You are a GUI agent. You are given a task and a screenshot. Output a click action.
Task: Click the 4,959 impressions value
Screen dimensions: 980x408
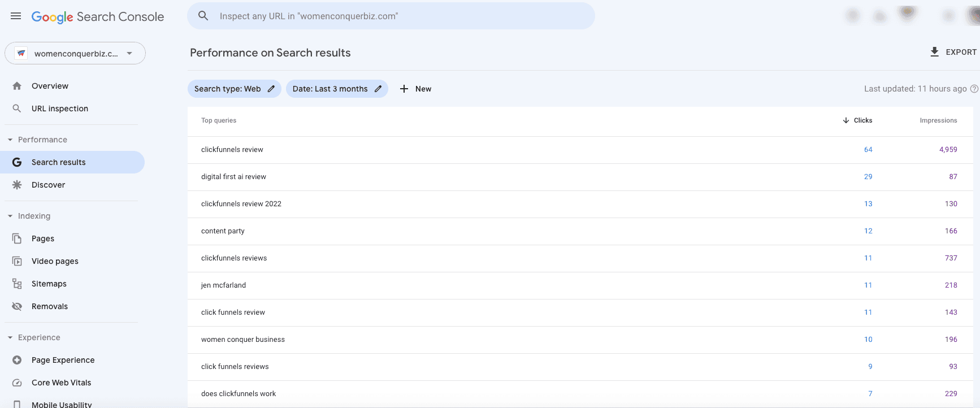948,150
